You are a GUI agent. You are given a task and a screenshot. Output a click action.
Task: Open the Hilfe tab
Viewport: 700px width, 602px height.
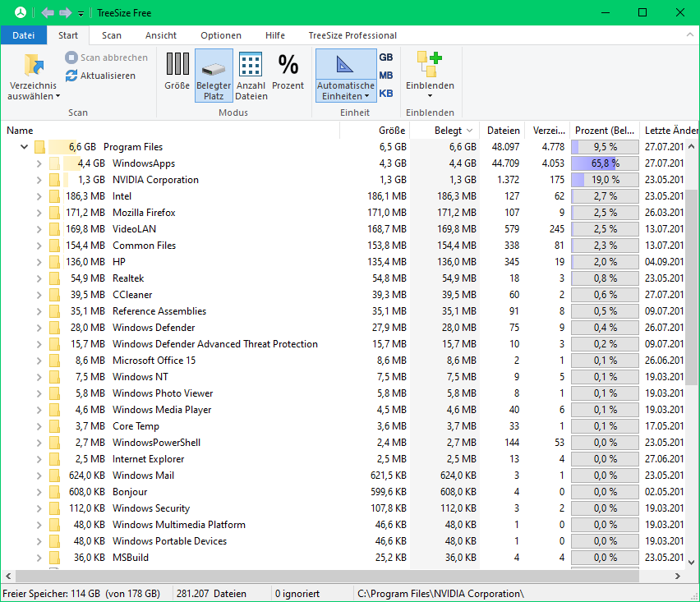pyautogui.click(x=275, y=35)
